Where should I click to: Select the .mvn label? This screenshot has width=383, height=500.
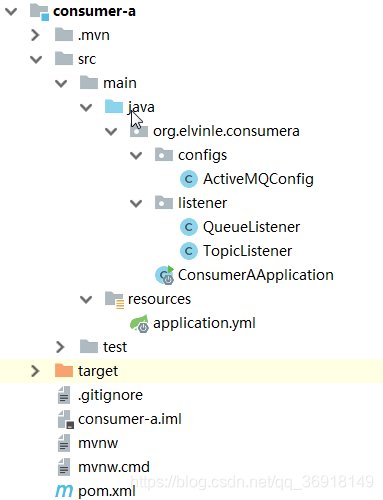tap(94, 35)
